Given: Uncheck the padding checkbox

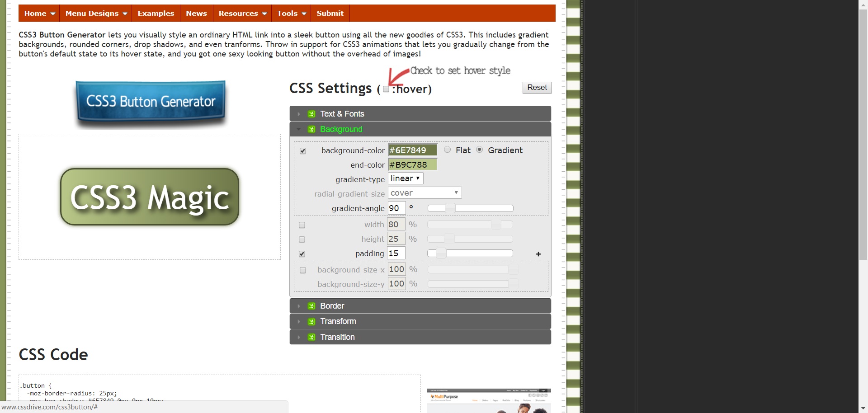Looking at the screenshot, I should (302, 254).
